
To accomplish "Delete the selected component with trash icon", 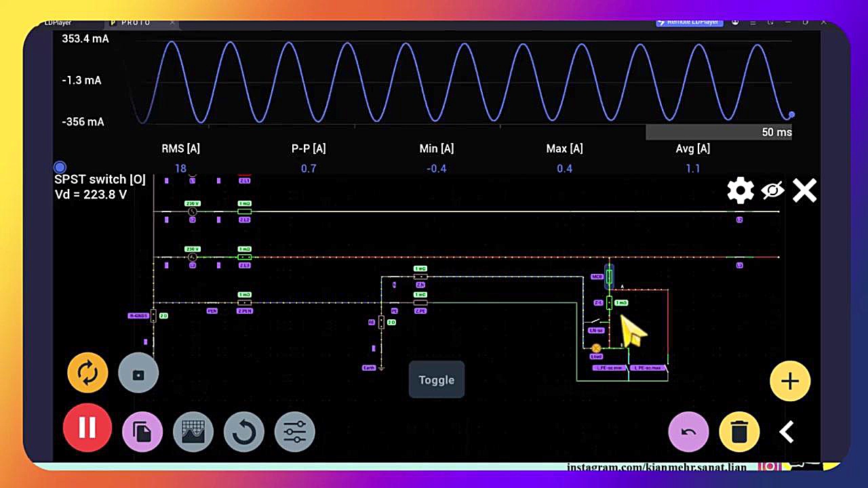I will (x=739, y=432).
